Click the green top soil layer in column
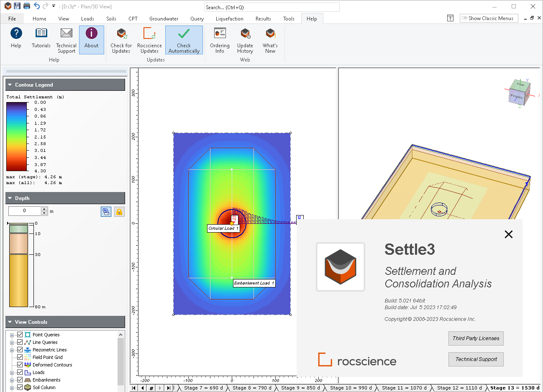The image size is (543, 392). (x=18, y=229)
